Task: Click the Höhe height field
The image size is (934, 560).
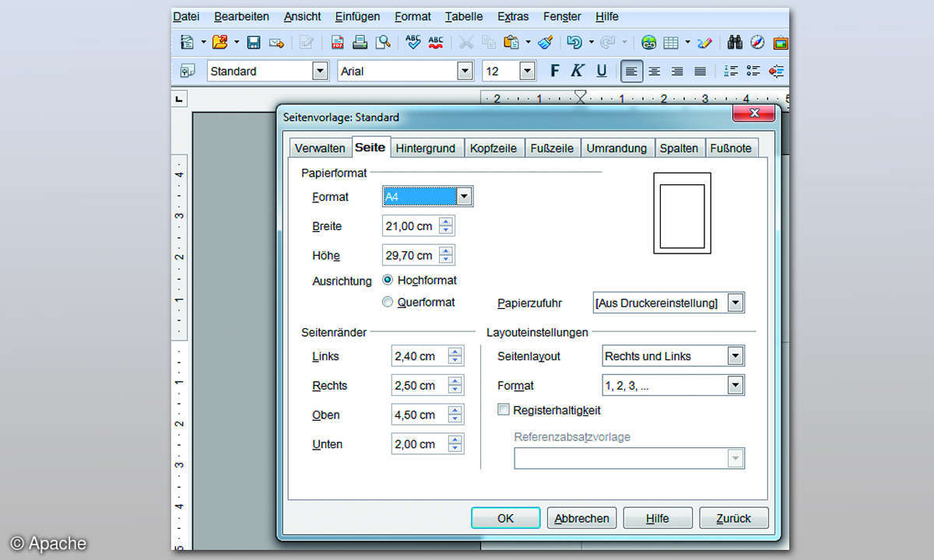Action: 419,255
